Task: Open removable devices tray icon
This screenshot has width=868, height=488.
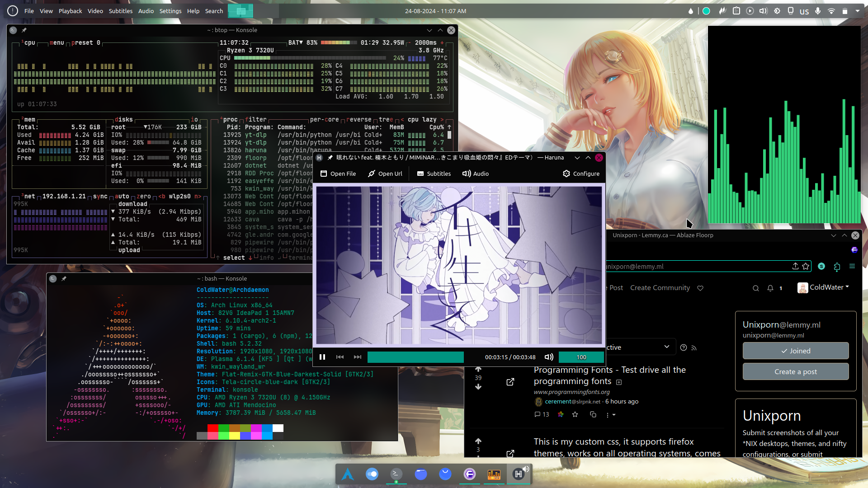Action: (x=791, y=11)
